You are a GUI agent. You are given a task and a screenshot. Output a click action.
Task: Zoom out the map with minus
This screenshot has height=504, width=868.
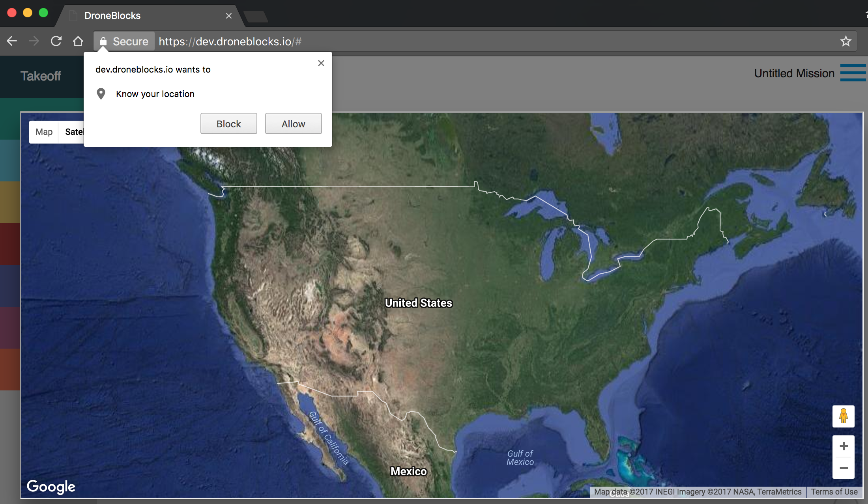tap(844, 468)
